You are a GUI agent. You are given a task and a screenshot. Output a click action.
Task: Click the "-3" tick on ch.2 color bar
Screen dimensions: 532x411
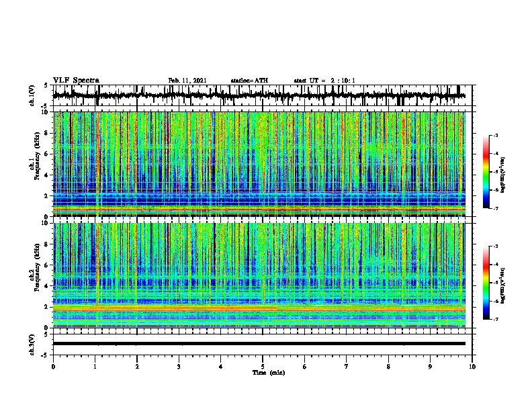click(x=495, y=246)
